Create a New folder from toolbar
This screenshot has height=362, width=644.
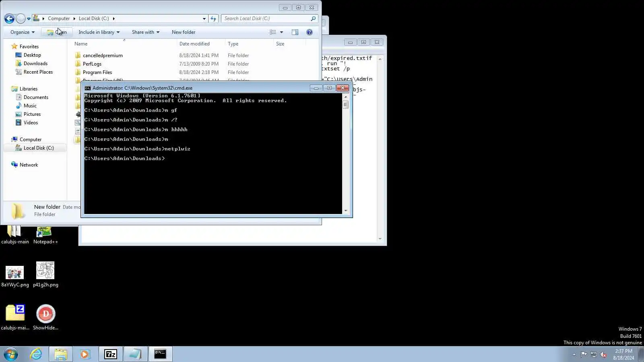(x=184, y=32)
